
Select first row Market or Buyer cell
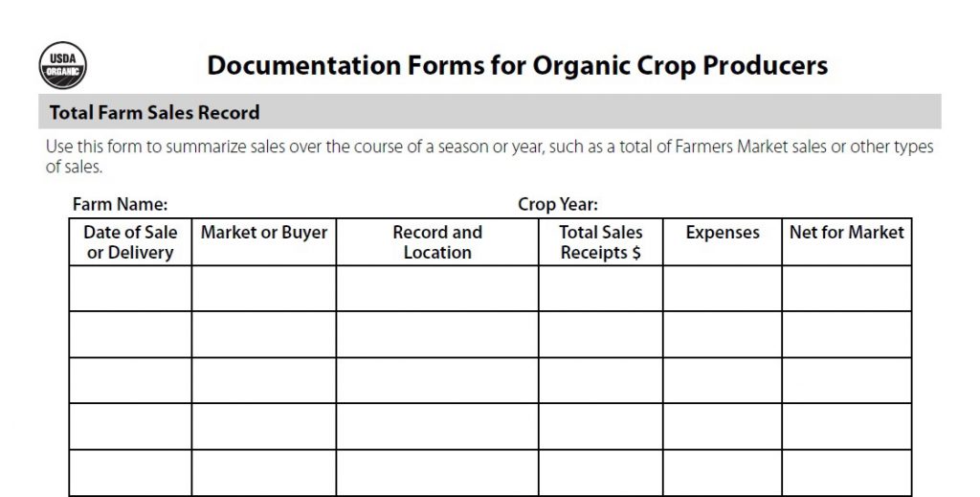[x=263, y=288]
